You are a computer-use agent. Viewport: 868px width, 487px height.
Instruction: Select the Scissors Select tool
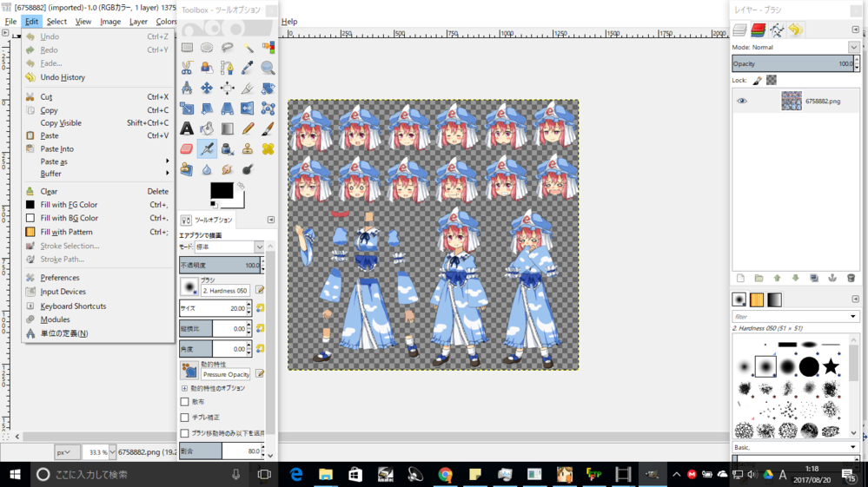pos(187,68)
